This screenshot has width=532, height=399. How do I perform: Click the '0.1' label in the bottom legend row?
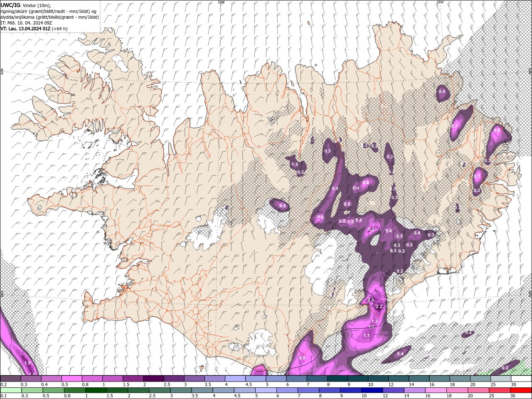(3, 396)
